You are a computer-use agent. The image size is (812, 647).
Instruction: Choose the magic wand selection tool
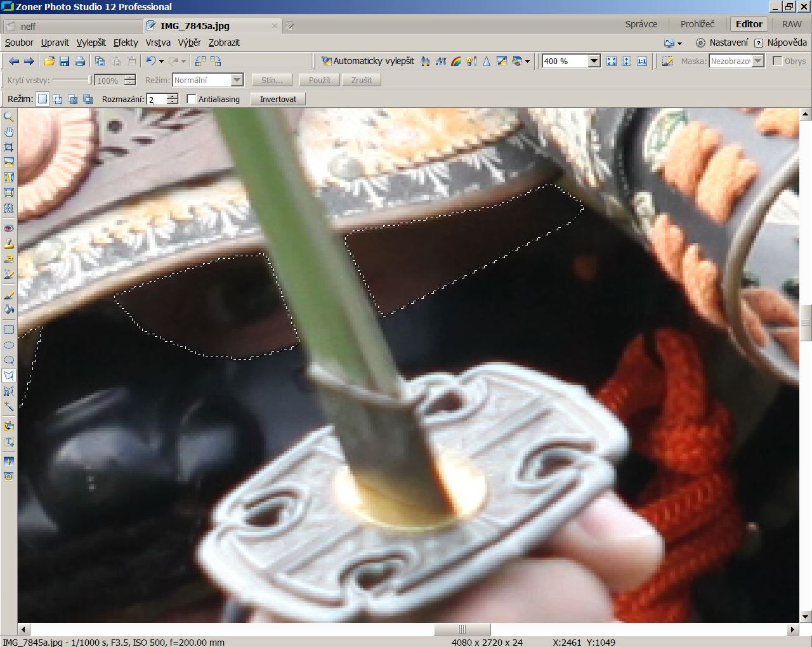click(9, 406)
